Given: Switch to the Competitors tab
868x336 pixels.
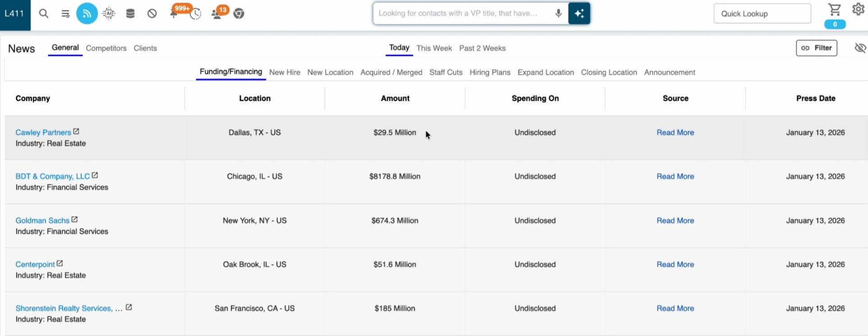Looking at the screenshot, I should tap(106, 48).
